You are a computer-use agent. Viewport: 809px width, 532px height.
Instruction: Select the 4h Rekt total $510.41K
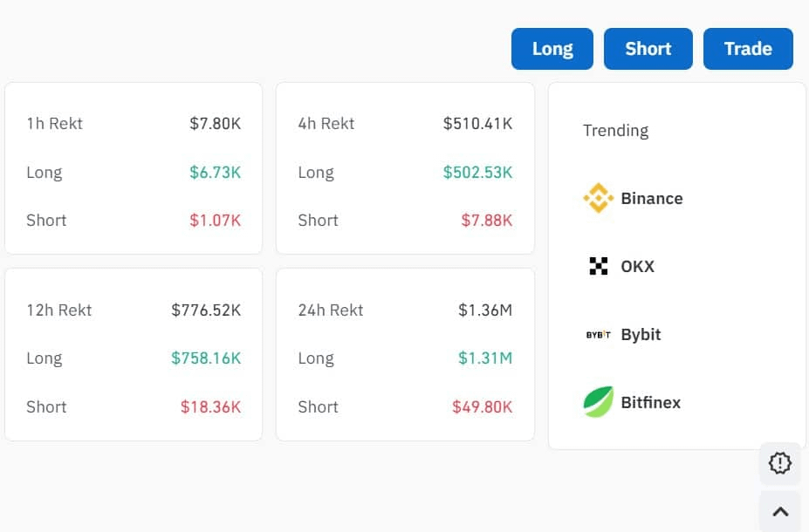pos(477,124)
